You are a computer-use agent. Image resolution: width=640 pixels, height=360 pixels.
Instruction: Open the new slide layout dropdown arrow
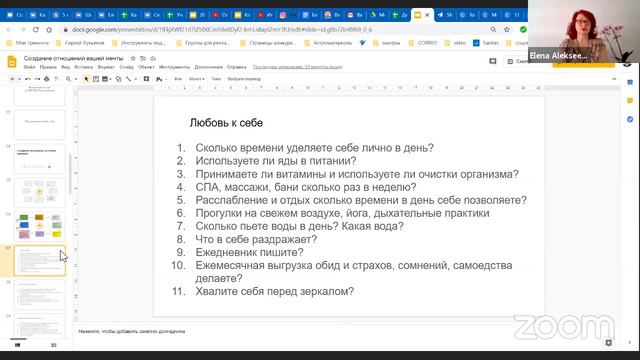pos(19,79)
